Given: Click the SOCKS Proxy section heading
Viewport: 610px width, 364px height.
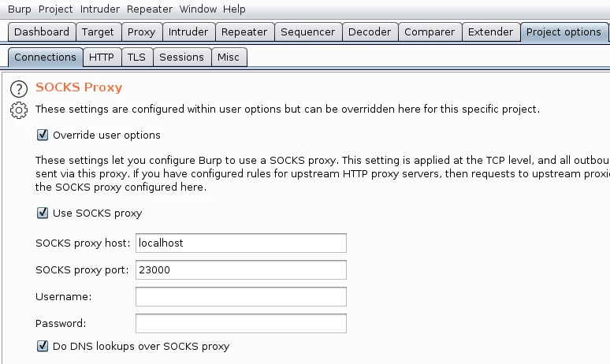Looking at the screenshot, I should coord(79,87).
